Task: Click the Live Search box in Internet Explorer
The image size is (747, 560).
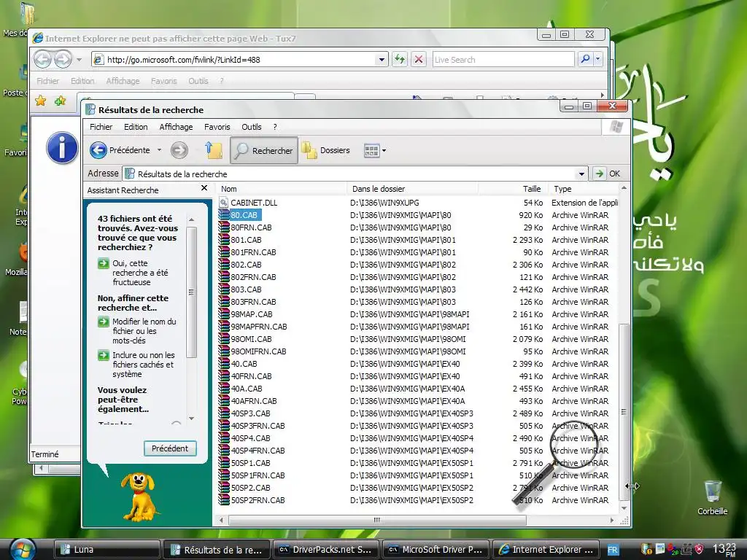Action: point(503,60)
